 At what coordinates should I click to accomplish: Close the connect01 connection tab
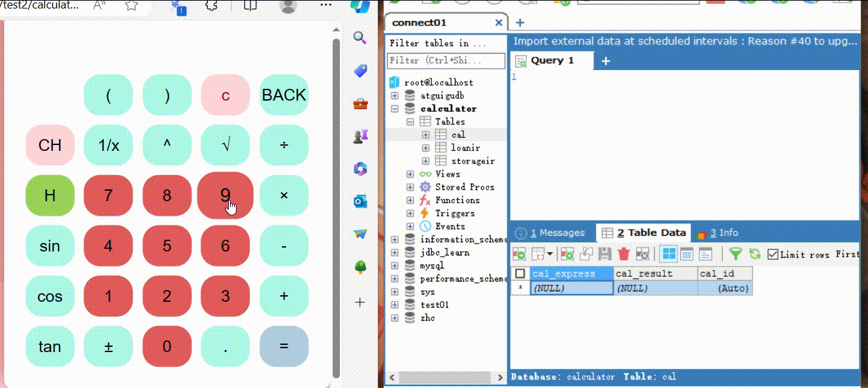499,22
